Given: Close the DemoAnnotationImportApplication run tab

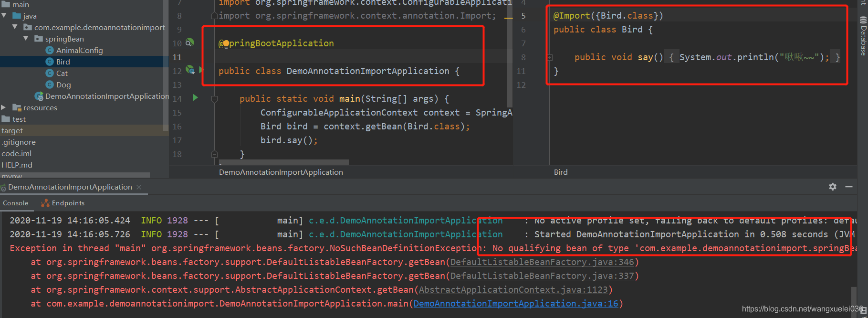Looking at the screenshot, I should point(139,187).
